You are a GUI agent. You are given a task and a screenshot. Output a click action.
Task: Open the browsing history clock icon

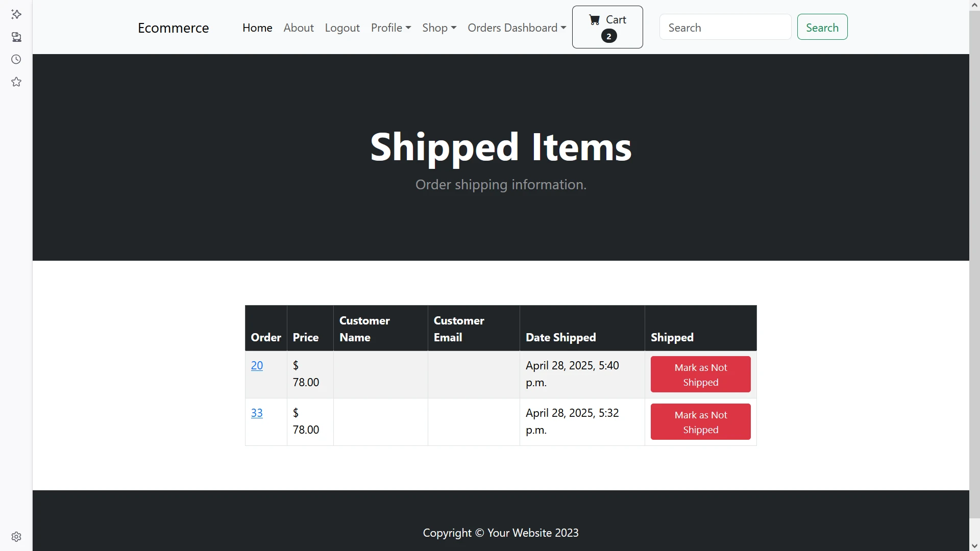(x=16, y=59)
